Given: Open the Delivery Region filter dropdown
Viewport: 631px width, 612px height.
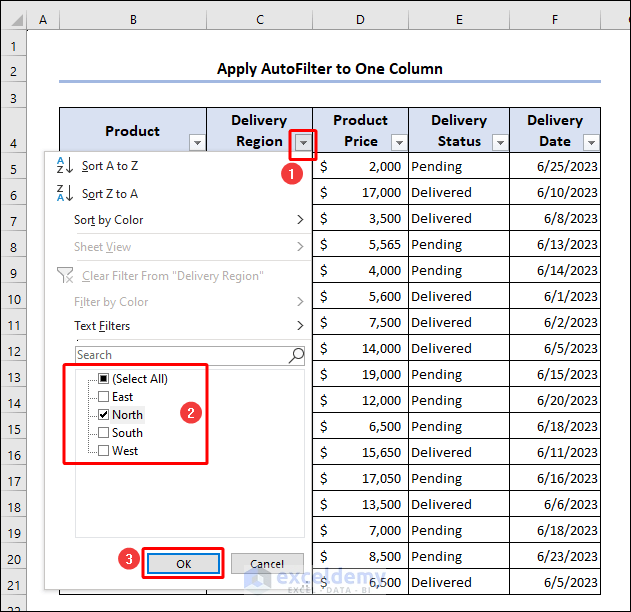Looking at the screenshot, I should (303, 142).
